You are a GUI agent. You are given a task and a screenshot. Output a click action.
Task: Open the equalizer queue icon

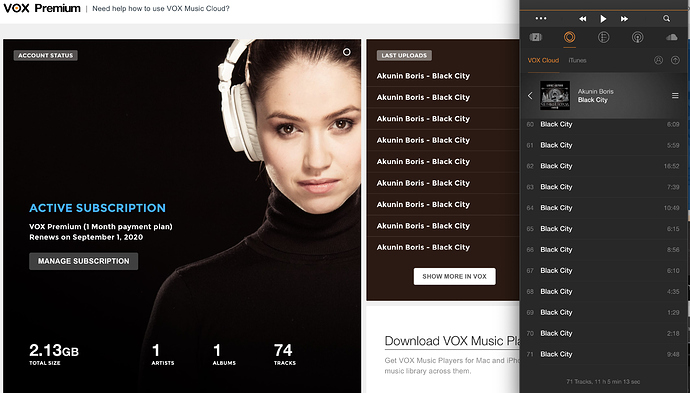(603, 37)
